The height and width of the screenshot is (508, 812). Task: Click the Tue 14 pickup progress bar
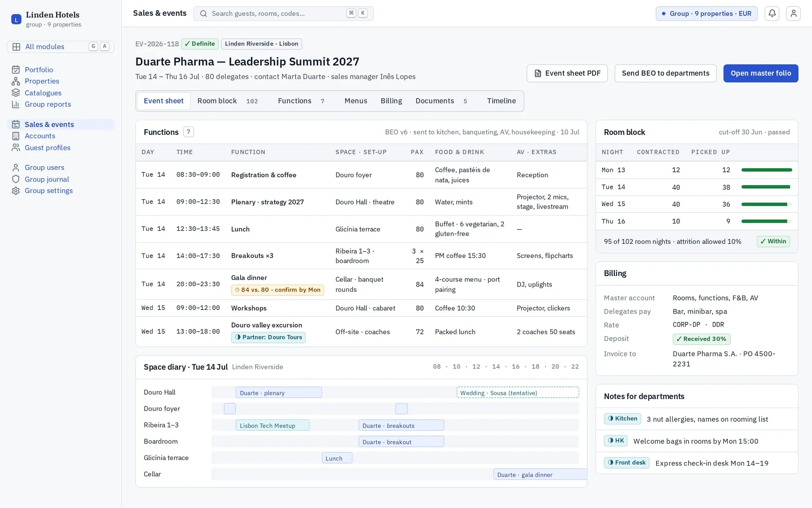[767, 187]
